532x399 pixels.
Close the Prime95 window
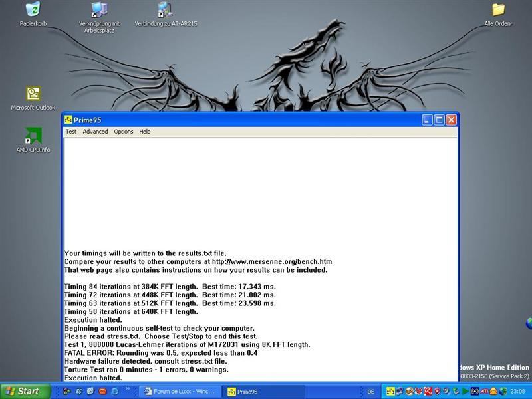pos(452,120)
